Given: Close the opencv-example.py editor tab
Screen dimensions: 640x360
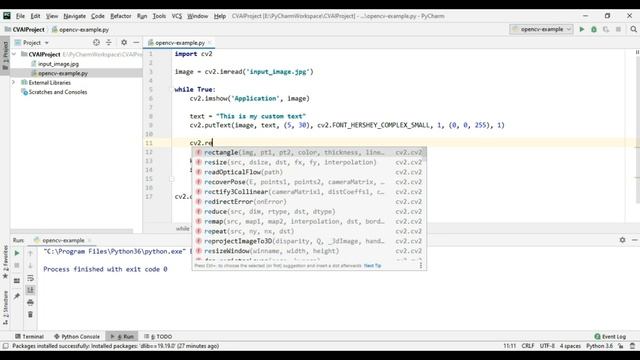Looking at the screenshot, I should (x=210, y=42).
